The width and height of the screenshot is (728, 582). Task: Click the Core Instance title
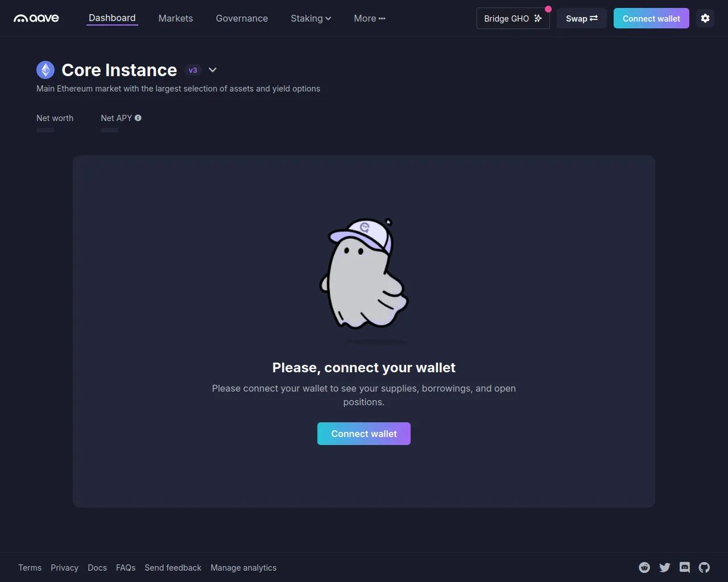(119, 70)
